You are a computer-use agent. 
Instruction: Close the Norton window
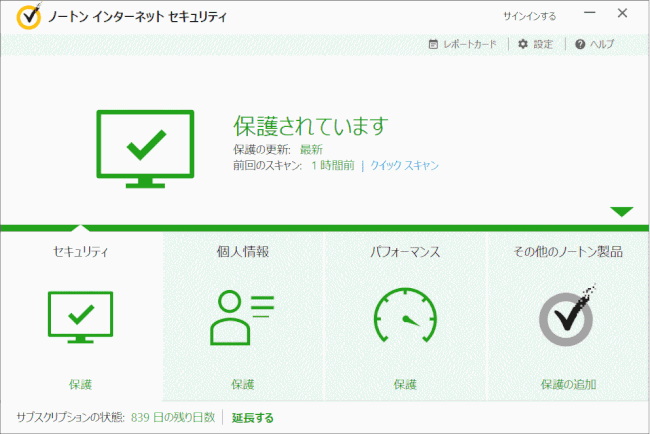(x=622, y=13)
